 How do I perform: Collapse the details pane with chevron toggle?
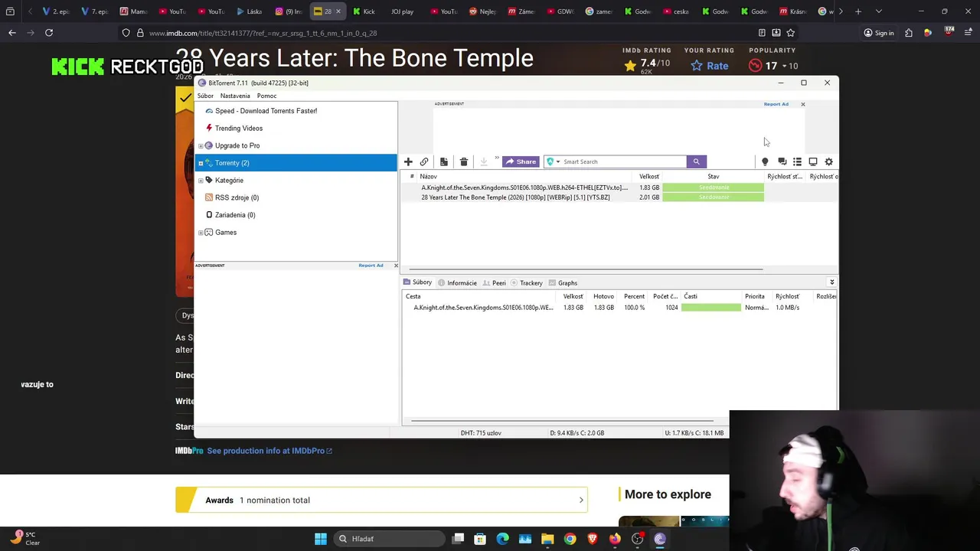click(831, 282)
